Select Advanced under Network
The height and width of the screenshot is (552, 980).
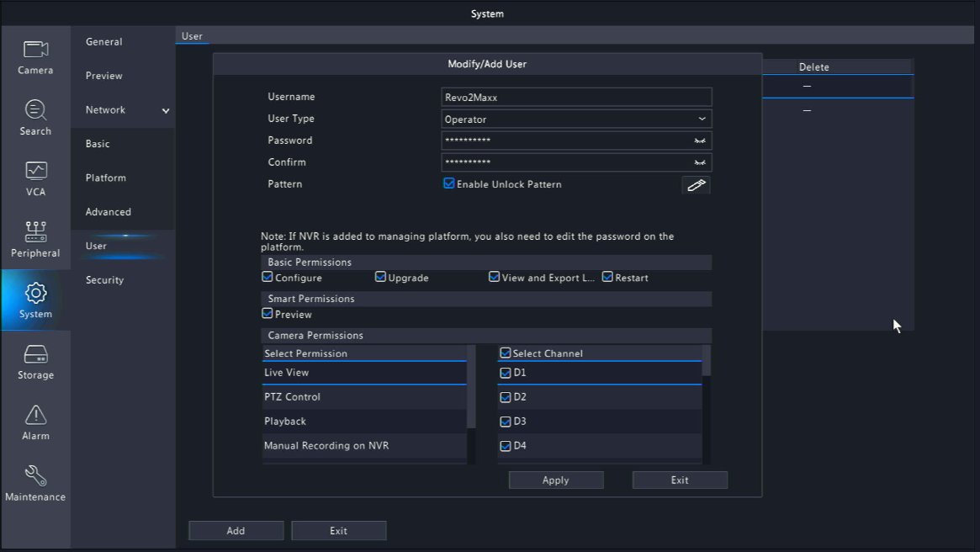(109, 212)
